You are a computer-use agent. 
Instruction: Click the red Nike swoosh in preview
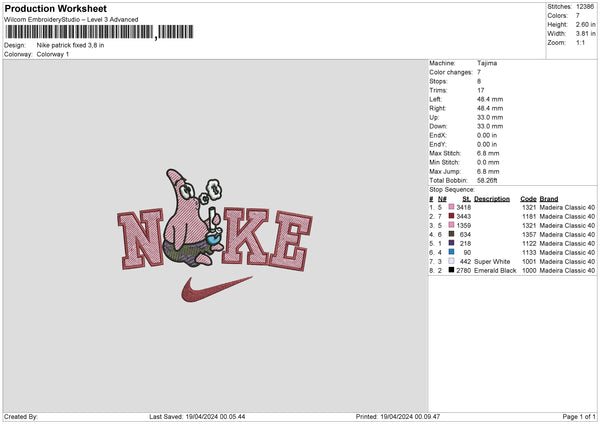click(216, 289)
